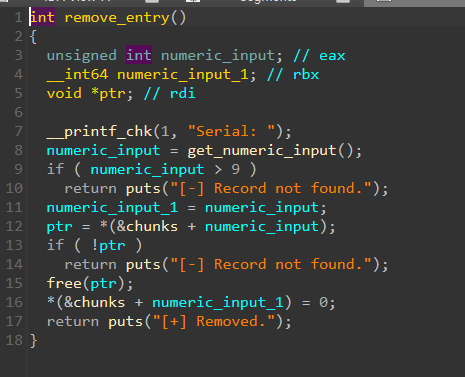Select the "[+] Removed." string literal
465x377 pixels.
tap(214, 321)
